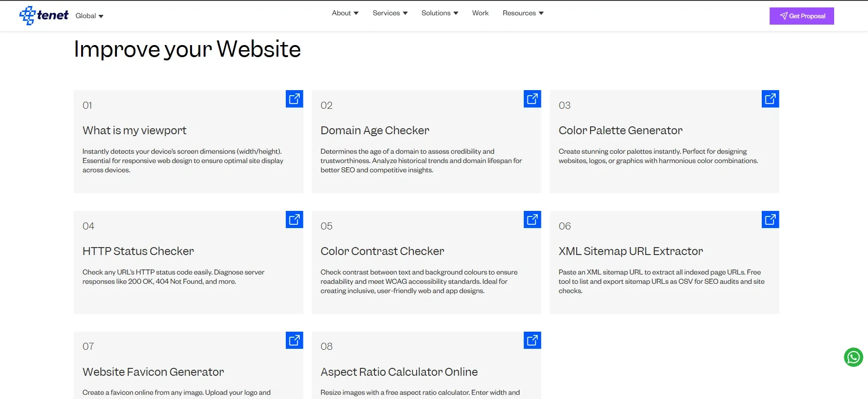Image resolution: width=868 pixels, height=399 pixels.
Task: Click the Color Contrast Checker description card
Action: (419, 281)
